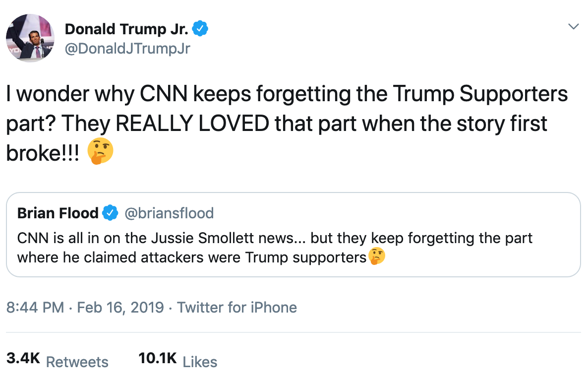Click Donald Trump Jr.'s verified badge
This screenshot has height=384, width=588.
200,29
